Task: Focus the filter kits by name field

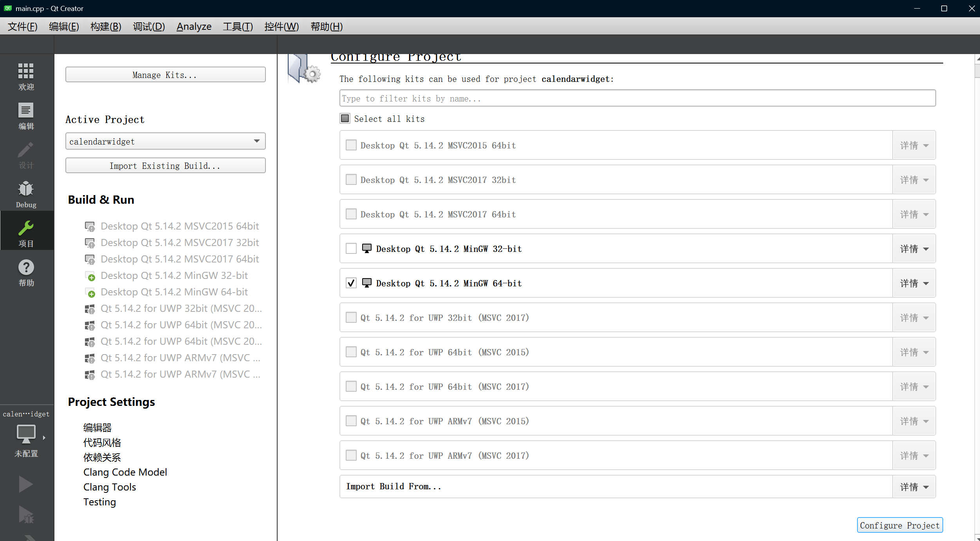Action: 637,98
